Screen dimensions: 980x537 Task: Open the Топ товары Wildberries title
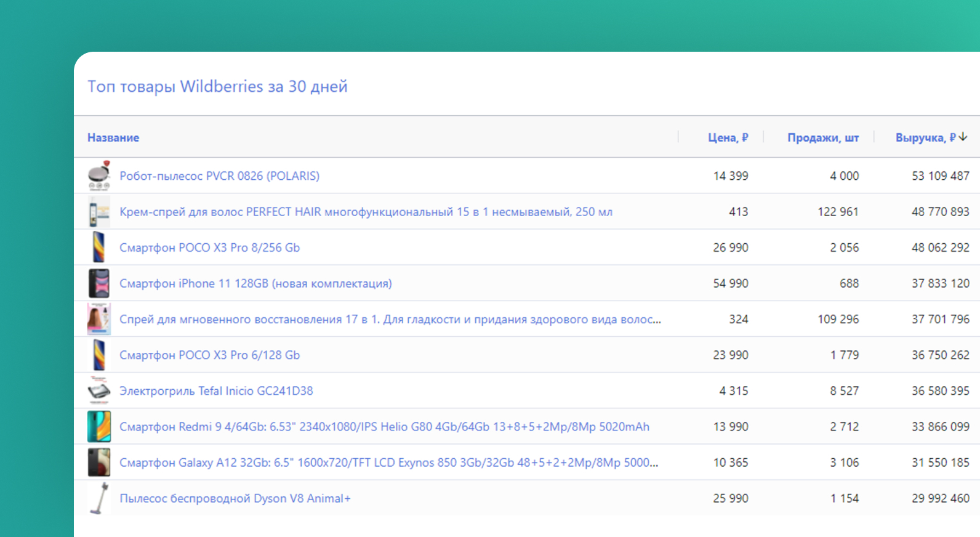pos(217,87)
